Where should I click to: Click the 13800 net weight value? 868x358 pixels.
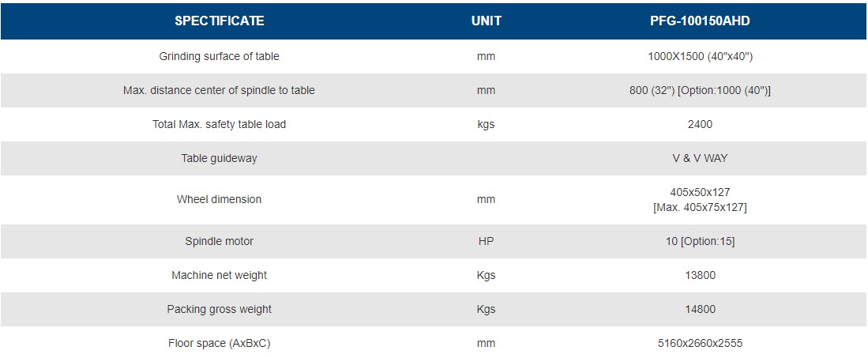pyautogui.click(x=700, y=276)
